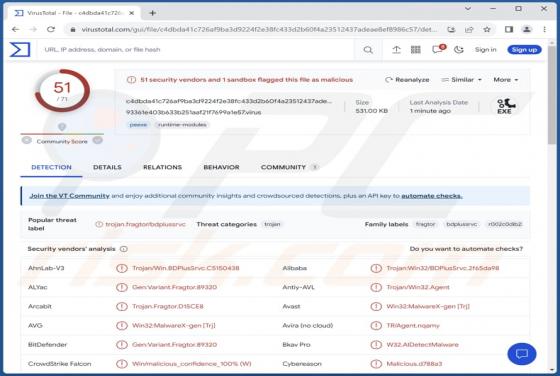The image size is (560, 376).
Task: Open the browser profile icon
Action: 527,29
